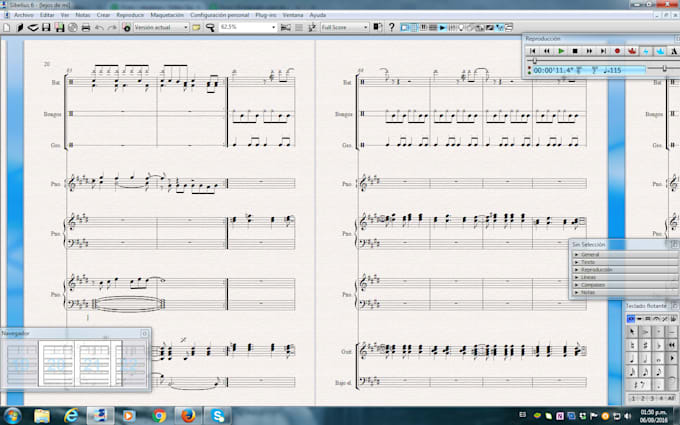Select the whole note on keypad
The image size is (680, 425).
tap(659, 358)
